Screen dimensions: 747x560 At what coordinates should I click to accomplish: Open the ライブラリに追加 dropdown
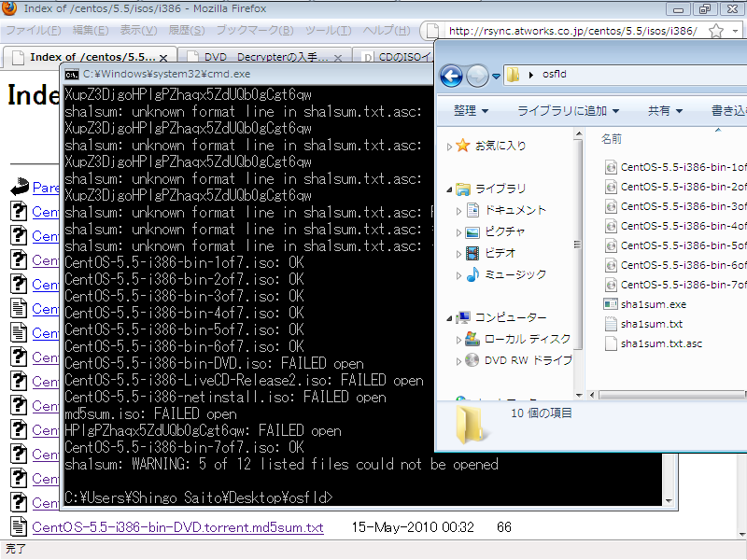tap(568, 110)
